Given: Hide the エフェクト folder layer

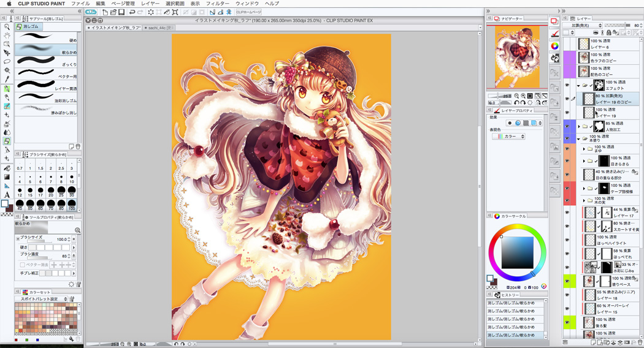Looking at the screenshot, I should [567, 85].
